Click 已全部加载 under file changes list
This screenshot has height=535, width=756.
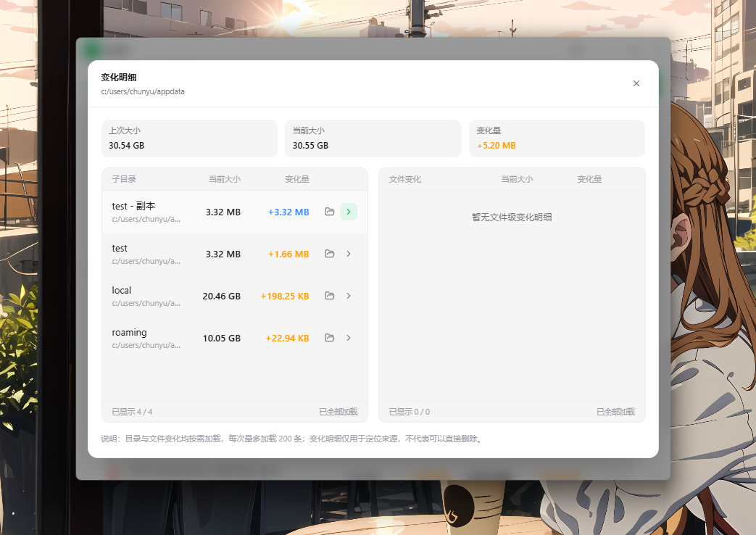(615, 412)
